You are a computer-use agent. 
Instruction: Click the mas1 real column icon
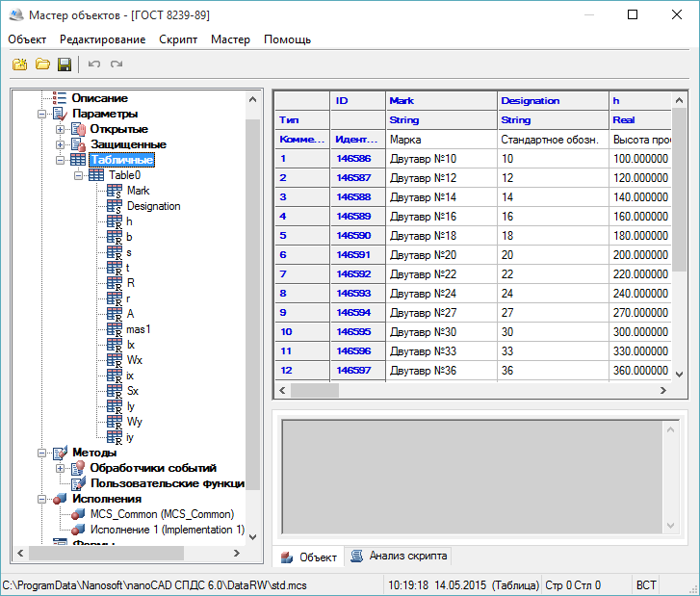(115, 329)
